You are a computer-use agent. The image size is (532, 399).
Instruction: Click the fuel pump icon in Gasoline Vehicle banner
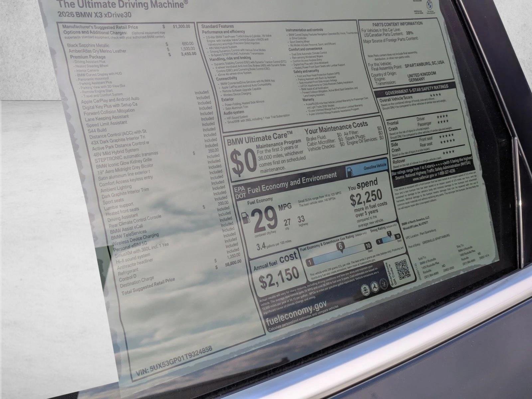[350, 172]
